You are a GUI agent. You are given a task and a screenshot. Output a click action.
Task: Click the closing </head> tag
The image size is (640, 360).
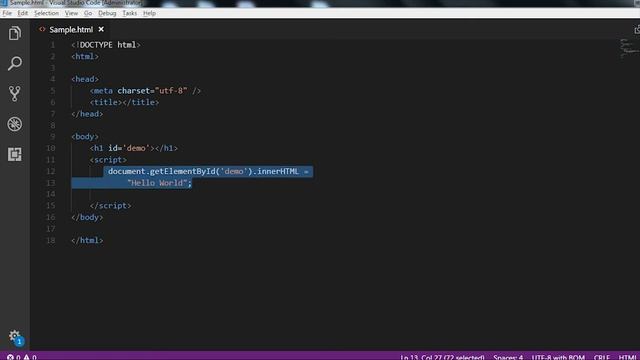(87, 113)
